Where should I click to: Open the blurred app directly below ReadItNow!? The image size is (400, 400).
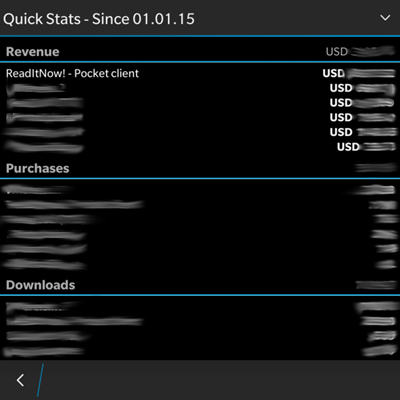tap(36, 88)
